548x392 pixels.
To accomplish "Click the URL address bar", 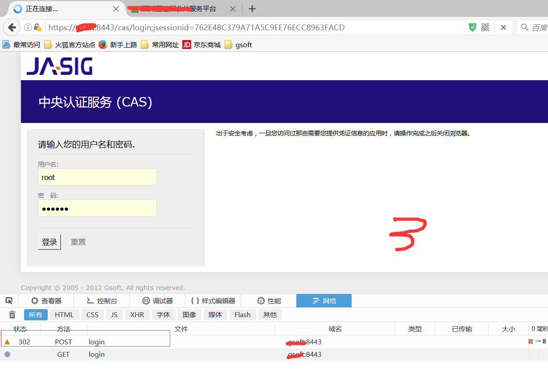I will click(256, 27).
